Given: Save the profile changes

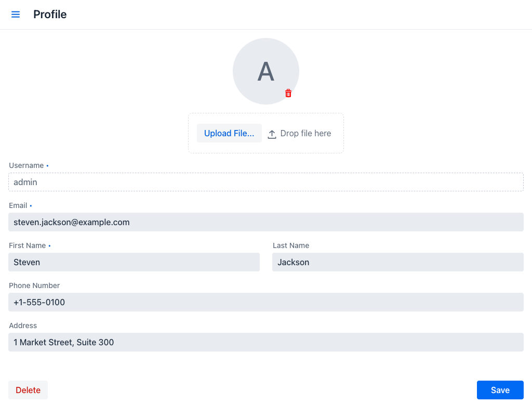Looking at the screenshot, I should point(500,390).
